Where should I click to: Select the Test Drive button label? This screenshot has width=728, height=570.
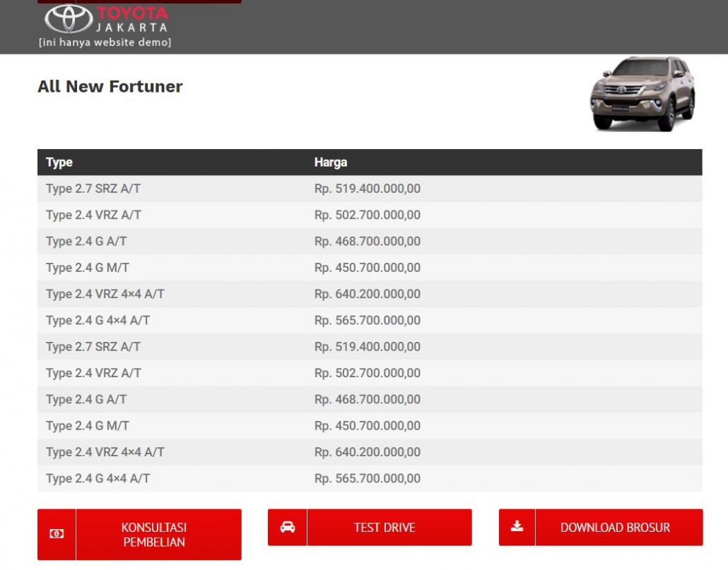(384, 528)
